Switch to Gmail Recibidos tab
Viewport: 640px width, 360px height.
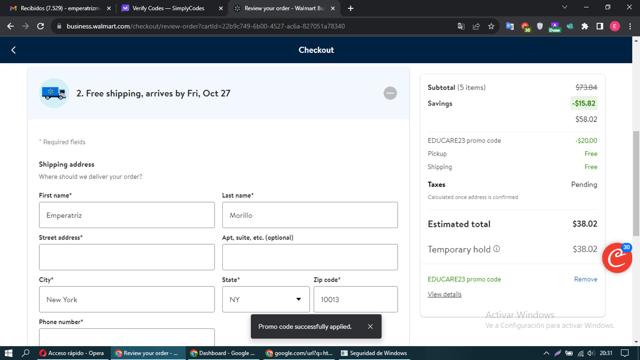(60, 8)
